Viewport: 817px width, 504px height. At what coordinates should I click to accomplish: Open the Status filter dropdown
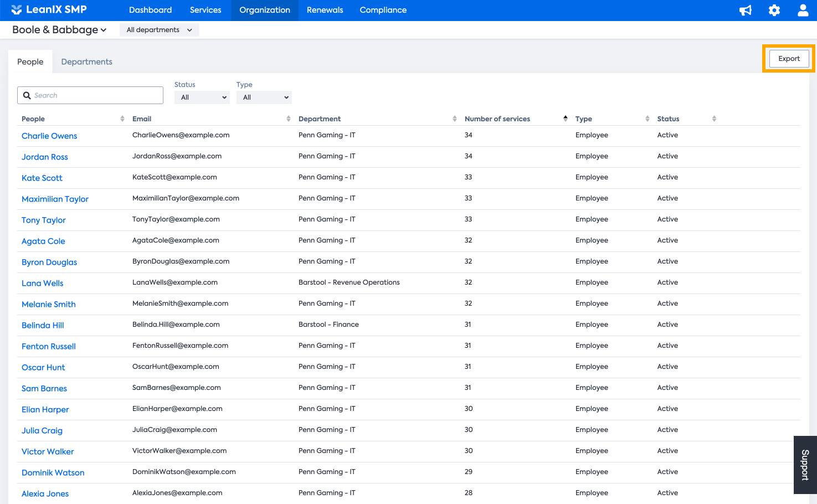point(202,97)
